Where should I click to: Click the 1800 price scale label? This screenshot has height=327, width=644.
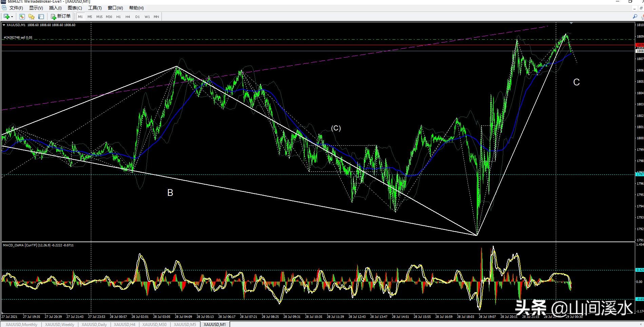pyautogui.click(x=640, y=138)
